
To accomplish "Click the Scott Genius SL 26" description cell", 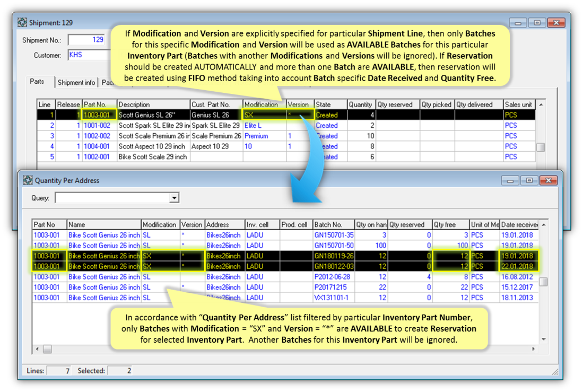I will 153,115.
